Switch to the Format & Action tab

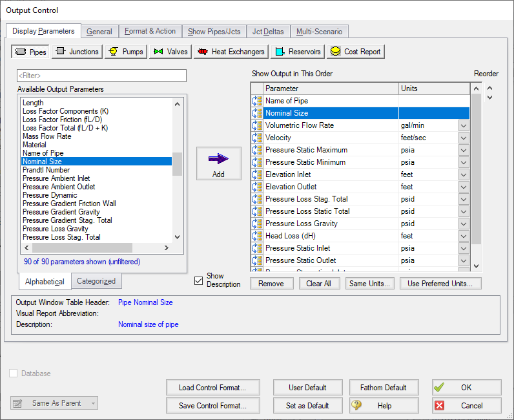150,31
